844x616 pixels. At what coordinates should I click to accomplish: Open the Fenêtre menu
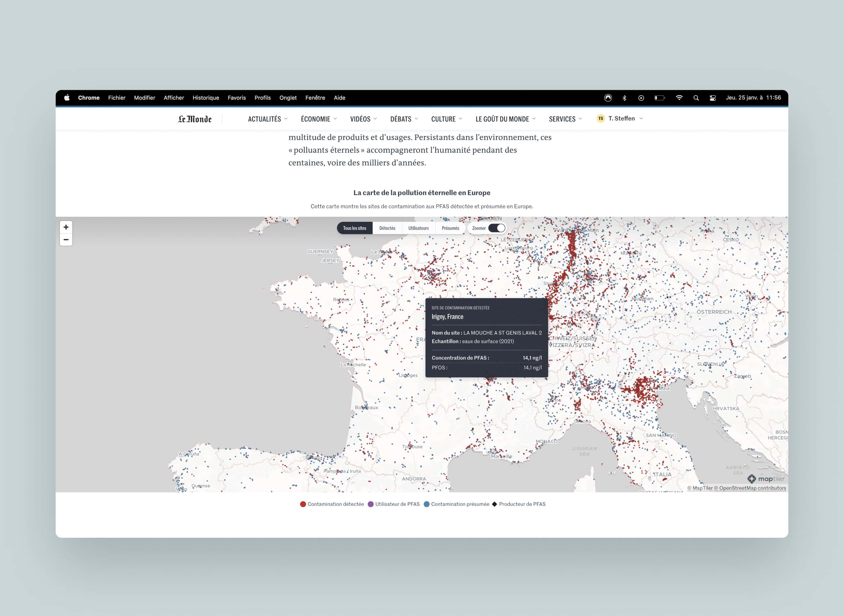pyautogui.click(x=315, y=98)
